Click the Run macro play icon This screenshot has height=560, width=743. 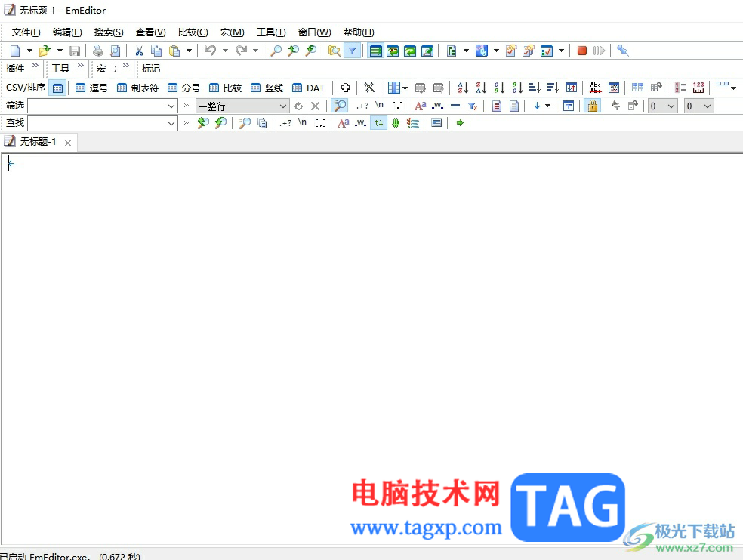[x=599, y=51]
